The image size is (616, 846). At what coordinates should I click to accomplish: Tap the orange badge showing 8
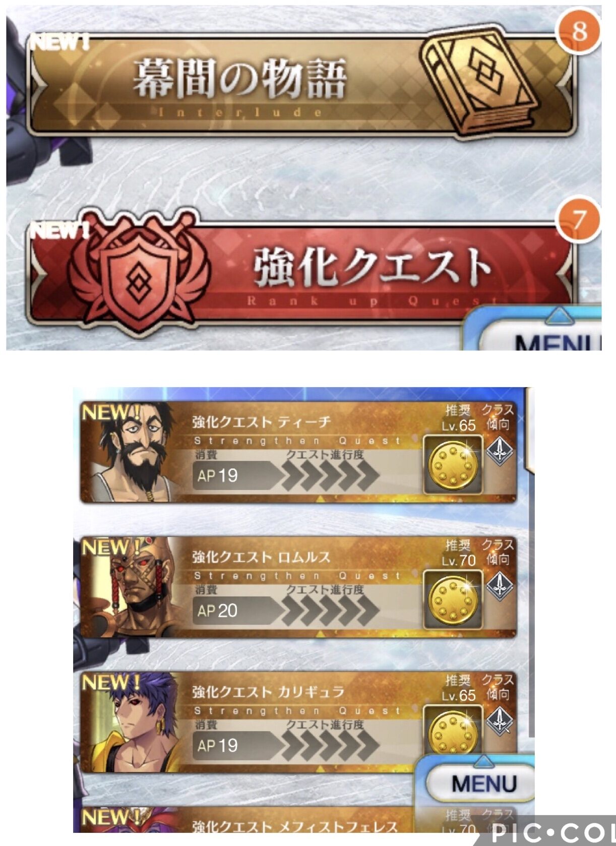tap(579, 31)
